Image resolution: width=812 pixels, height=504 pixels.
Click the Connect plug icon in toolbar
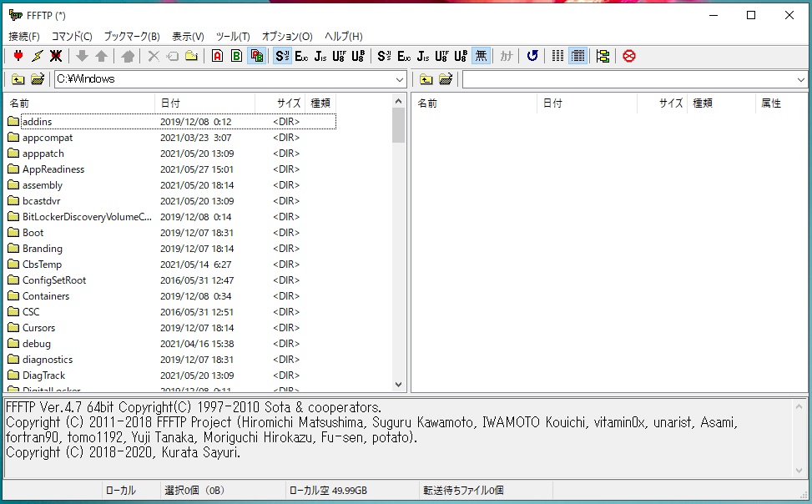[18, 56]
